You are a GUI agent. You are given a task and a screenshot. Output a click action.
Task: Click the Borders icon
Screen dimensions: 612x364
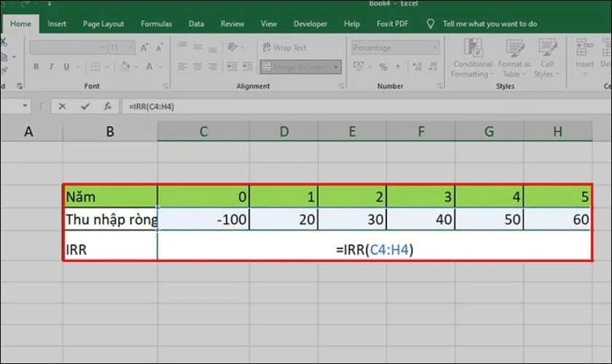(95, 67)
